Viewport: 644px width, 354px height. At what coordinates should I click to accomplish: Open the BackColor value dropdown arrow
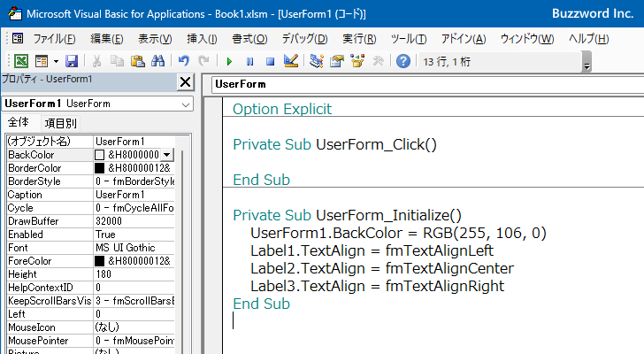167,155
